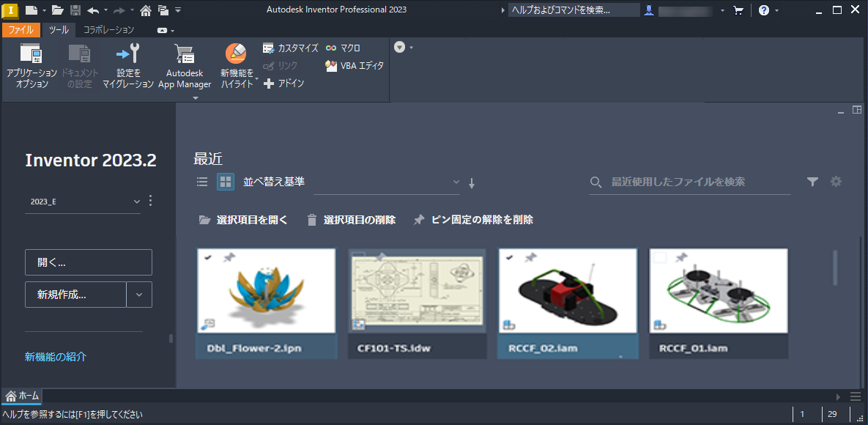The height and width of the screenshot is (425, 868).
Task: Open the ファイル menu tab
Action: pos(21,30)
